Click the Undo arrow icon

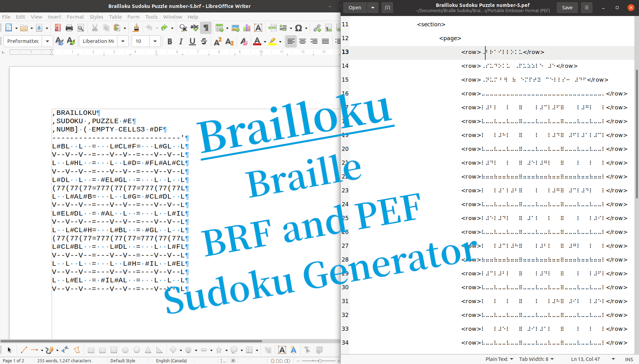[x=149, y=28]
